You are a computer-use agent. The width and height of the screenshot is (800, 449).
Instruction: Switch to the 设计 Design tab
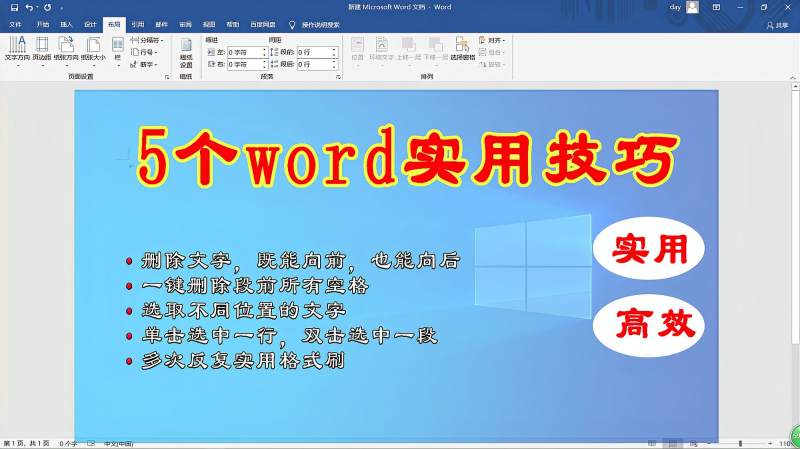90,24
